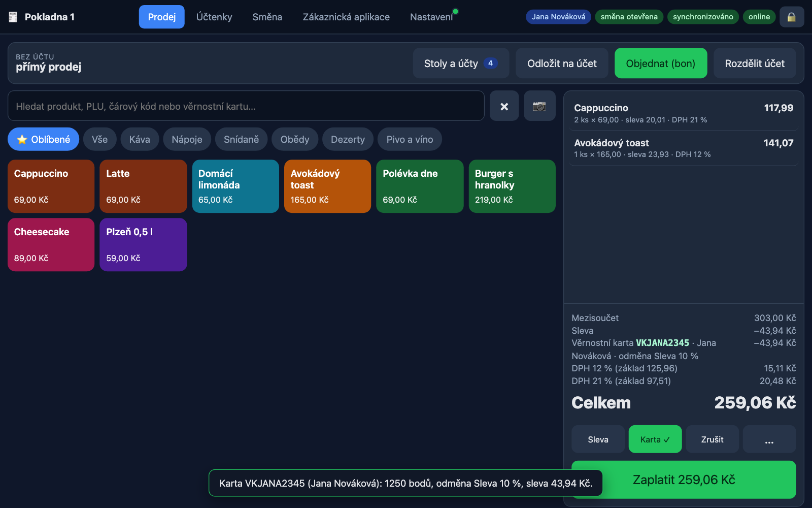Add Polévka dne to the order
This screenshot has height=508, width=812.
coord(420,186)
